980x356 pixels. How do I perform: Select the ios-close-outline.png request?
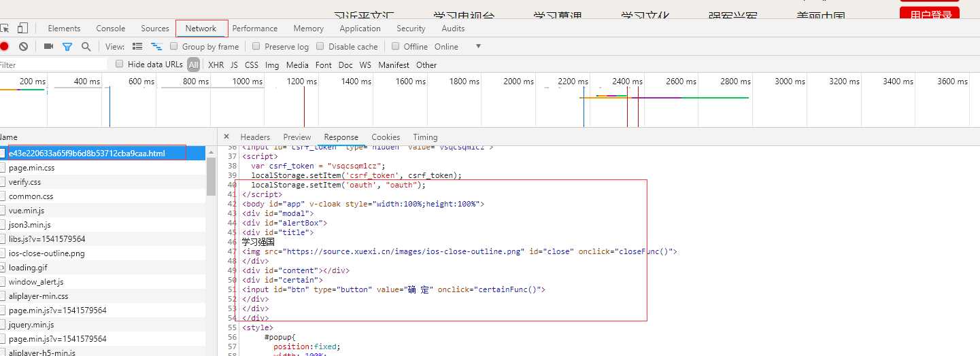click(x=103, y=253)
